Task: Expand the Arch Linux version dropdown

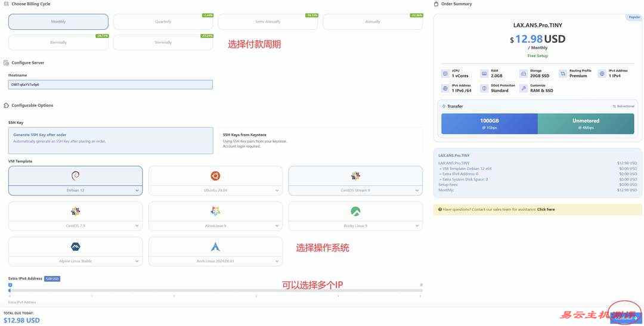Action: [216, 261]
